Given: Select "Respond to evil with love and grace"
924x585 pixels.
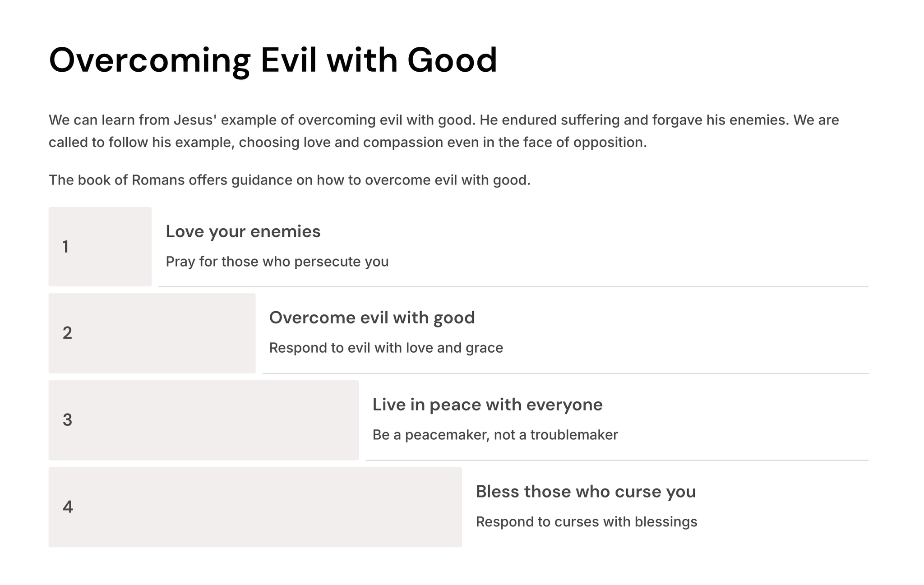Looking at the screenshot, I should [x=386, y=348].
